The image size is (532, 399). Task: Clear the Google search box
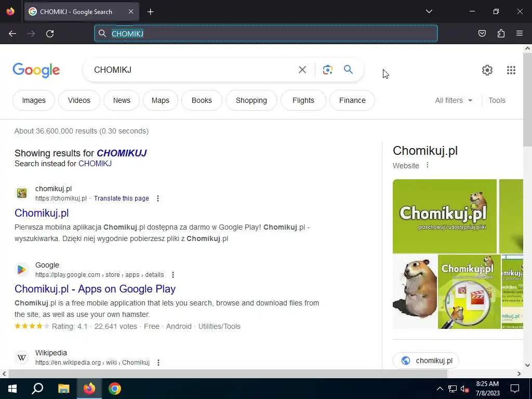(302, 70)
